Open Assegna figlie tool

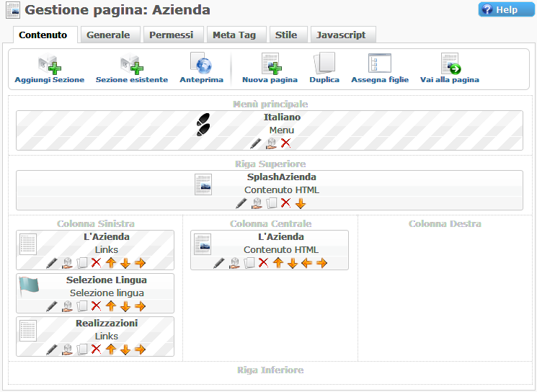pyautogui.click(x=380, y=63)
